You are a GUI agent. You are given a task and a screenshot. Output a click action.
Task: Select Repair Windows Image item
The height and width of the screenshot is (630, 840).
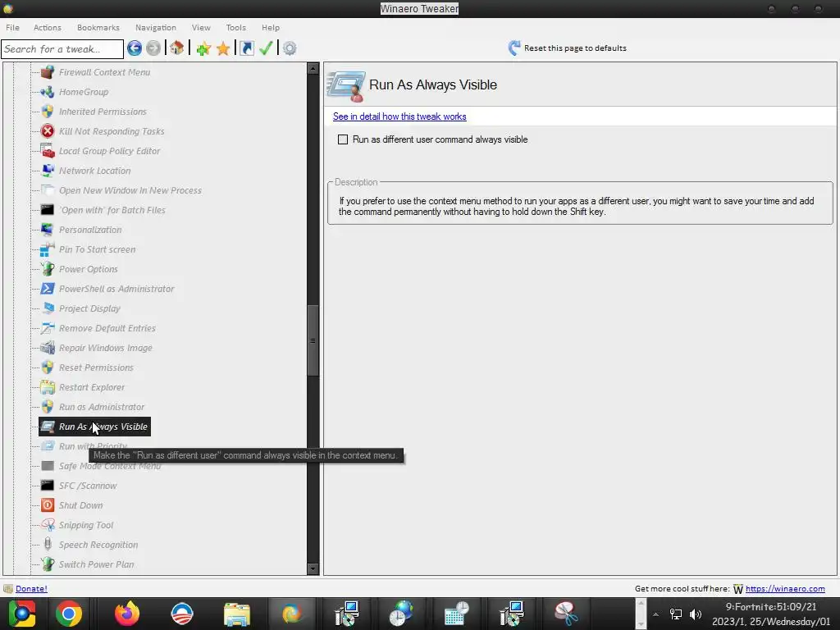click(106, 348)
